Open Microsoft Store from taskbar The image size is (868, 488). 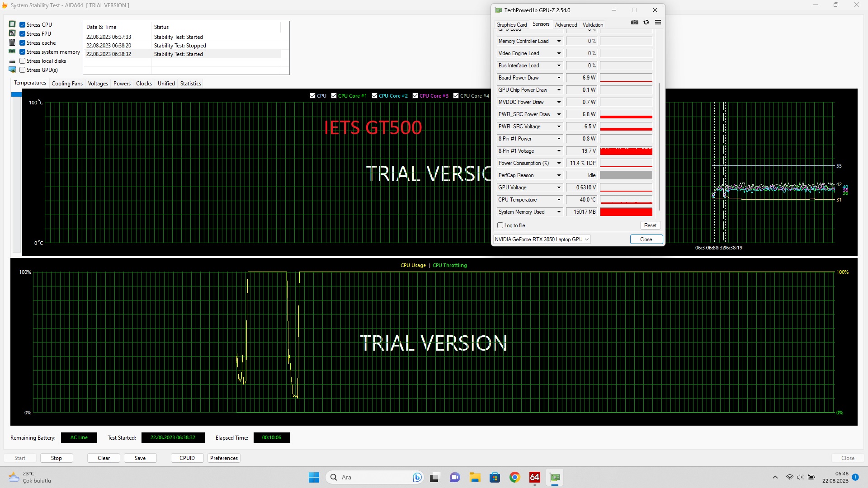click(x=495, y=477)
